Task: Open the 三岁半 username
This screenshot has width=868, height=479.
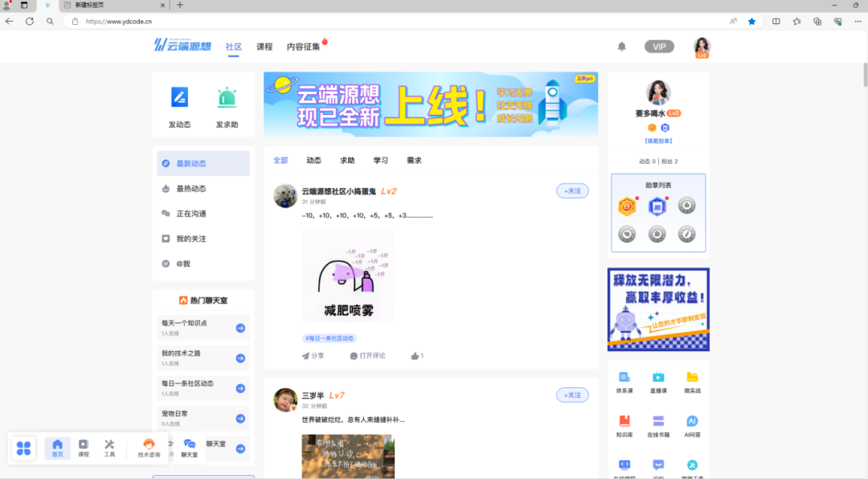Action: coord(313,395)
